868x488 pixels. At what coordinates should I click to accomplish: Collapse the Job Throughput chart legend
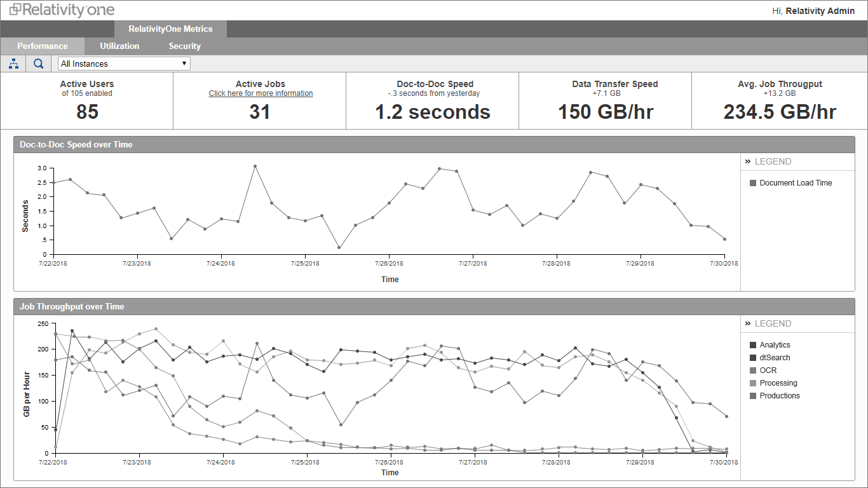pyautogui.click(x=748, y=323)
